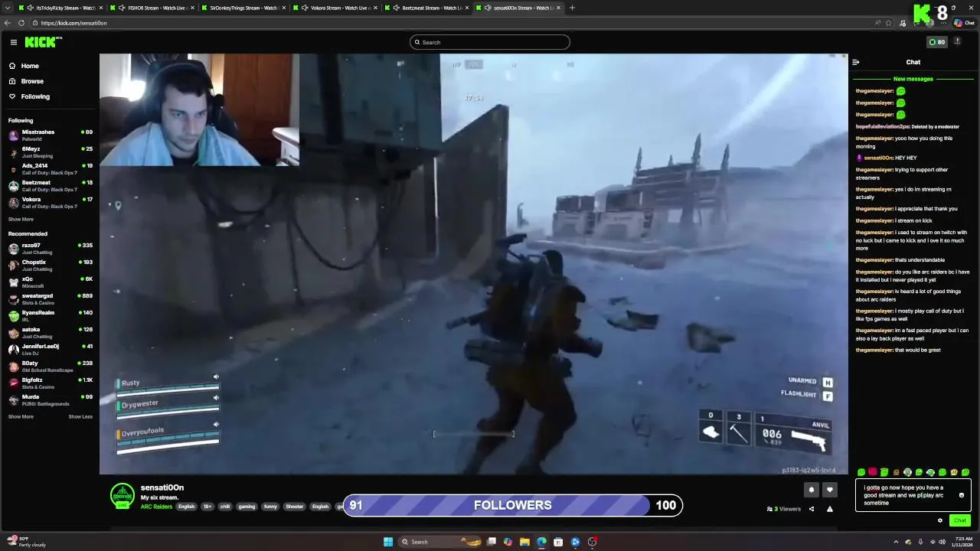Click the followers goal progress bar
The height and width of the screenshot is (551, 980).
(x=513, y=505)
